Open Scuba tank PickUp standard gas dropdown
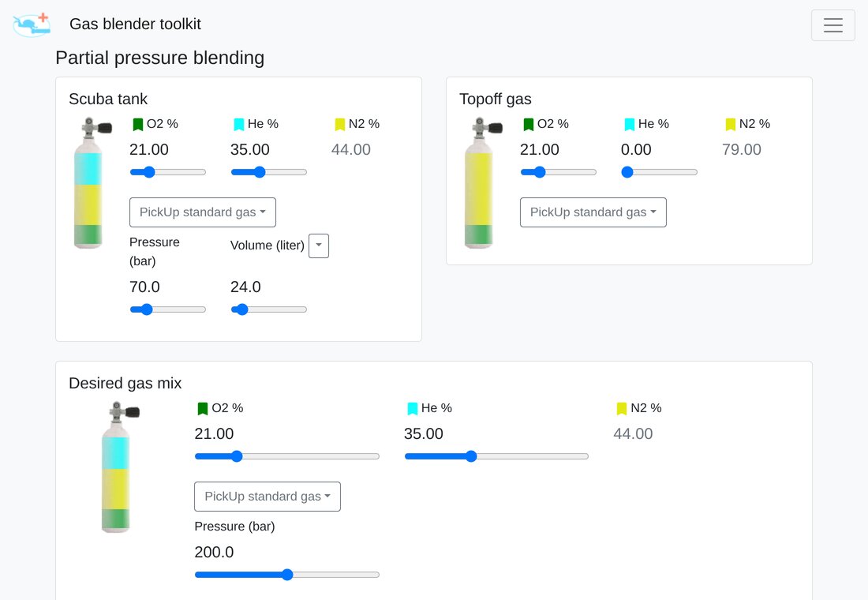 203,212
